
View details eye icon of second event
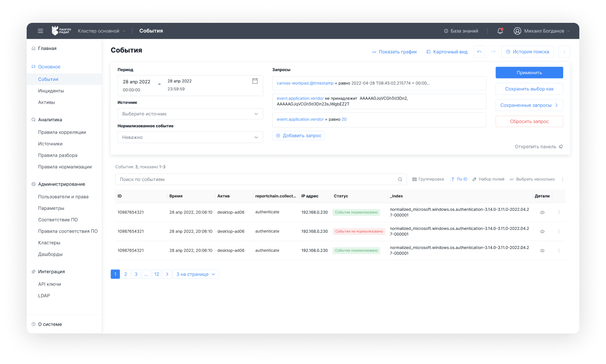(x=542, y=231)
